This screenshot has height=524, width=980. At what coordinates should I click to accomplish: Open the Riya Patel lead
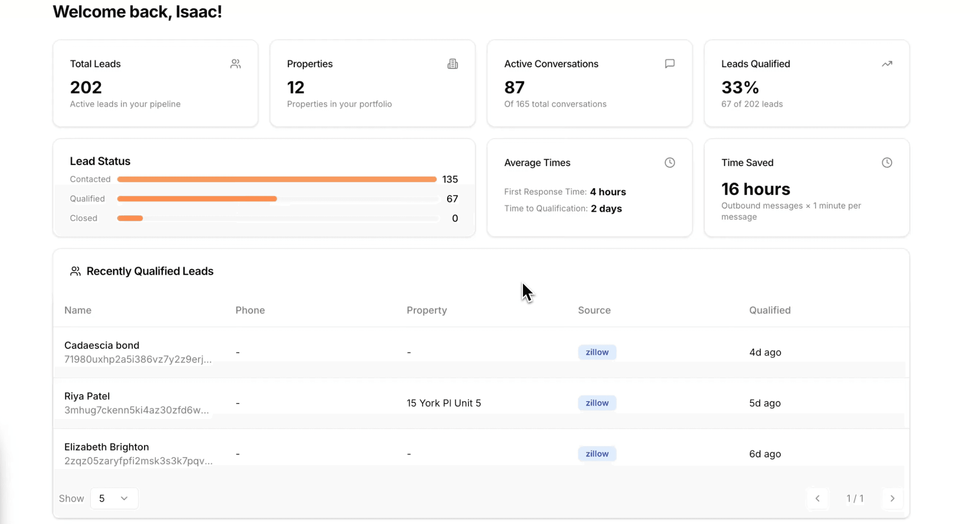[x=87, y=396]
